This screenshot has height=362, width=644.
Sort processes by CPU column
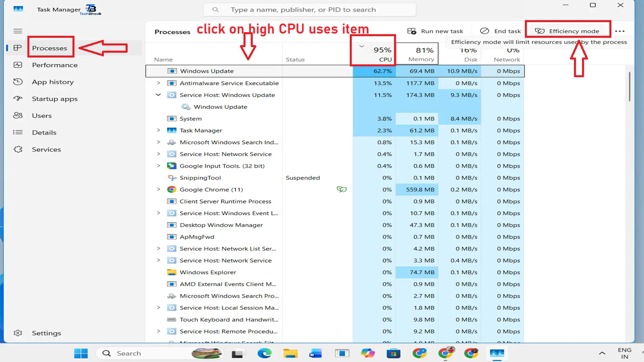pos(374,54)
